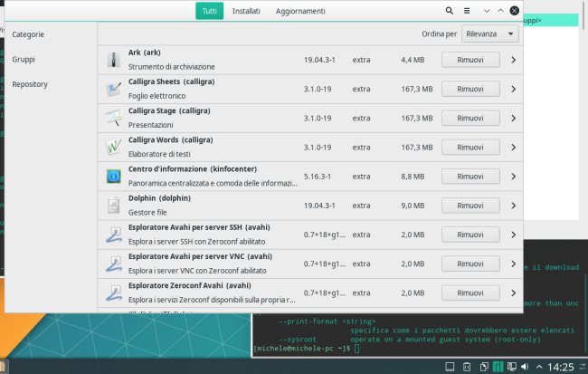The width and height of the screenshot is (588, 374).
Task: Open the trash icon in taskbar
Action: (x=467, y=367)
